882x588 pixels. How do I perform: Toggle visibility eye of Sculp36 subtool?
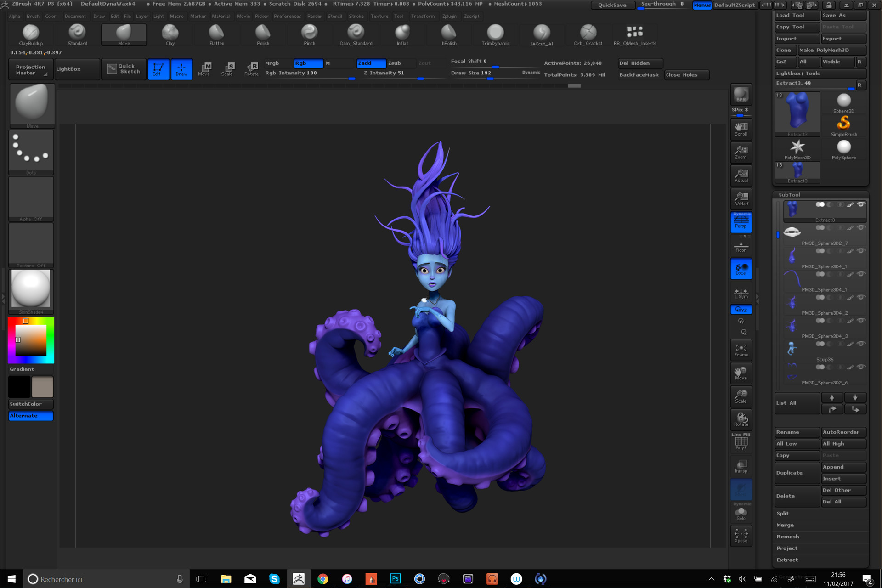tap(861, 344)
